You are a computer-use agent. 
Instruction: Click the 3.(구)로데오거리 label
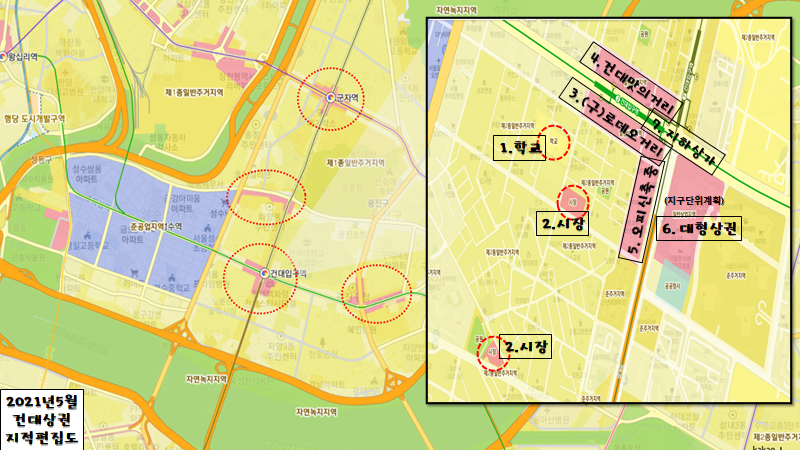coord(615,119)
